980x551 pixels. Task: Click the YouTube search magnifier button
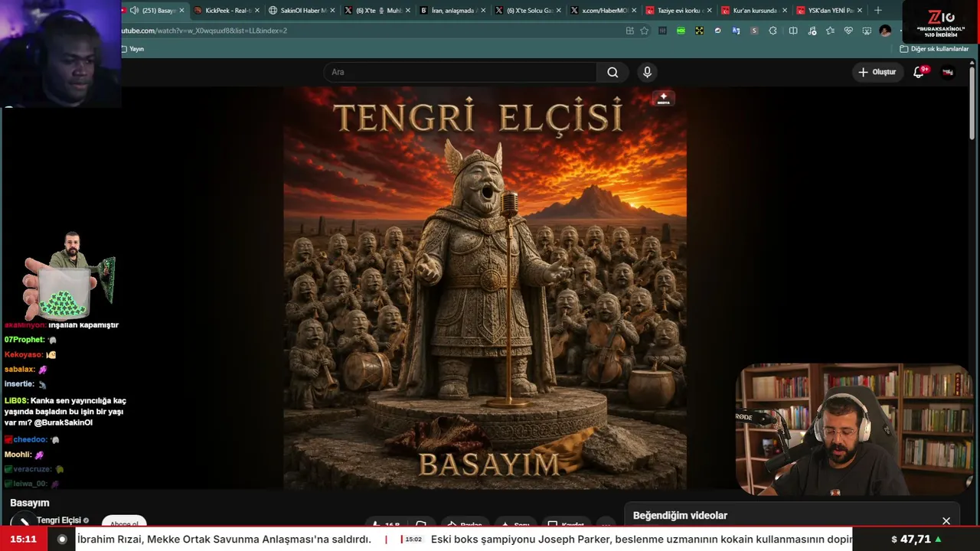click(612, 72)
